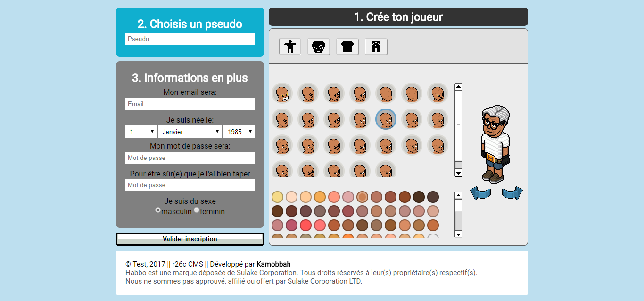Pick the cat face with white muzzle
644x301 pixels.
282,93
